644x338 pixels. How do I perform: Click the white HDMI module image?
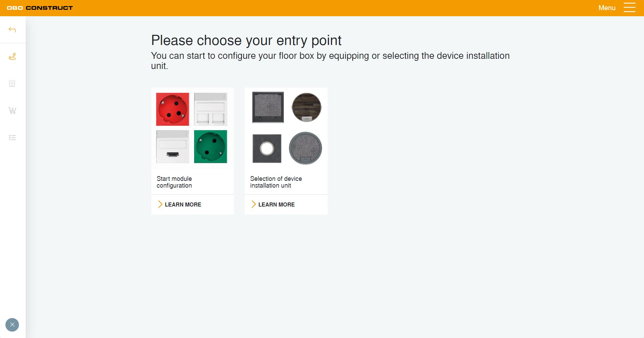point(173,147)
